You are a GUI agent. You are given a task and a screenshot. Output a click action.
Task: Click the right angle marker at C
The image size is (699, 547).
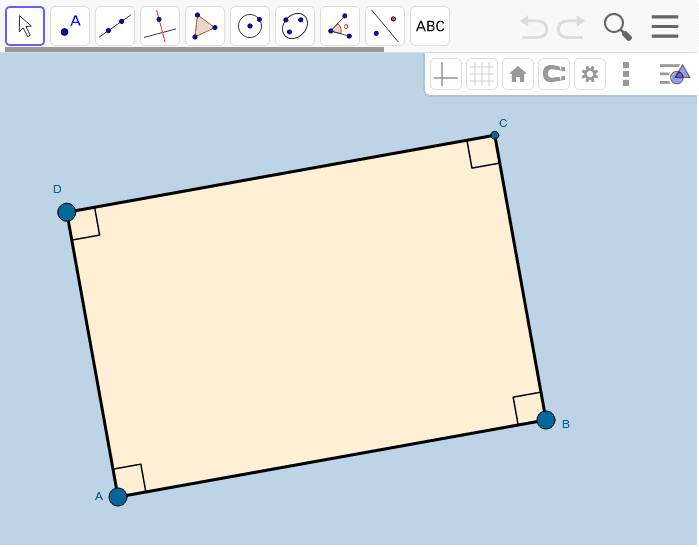[484, 153]
